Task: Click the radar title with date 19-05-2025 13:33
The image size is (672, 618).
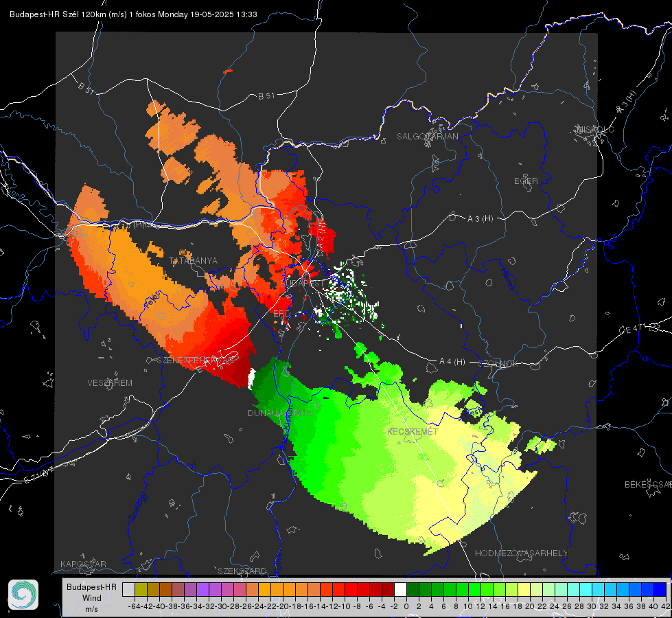Action: [133, 14]
